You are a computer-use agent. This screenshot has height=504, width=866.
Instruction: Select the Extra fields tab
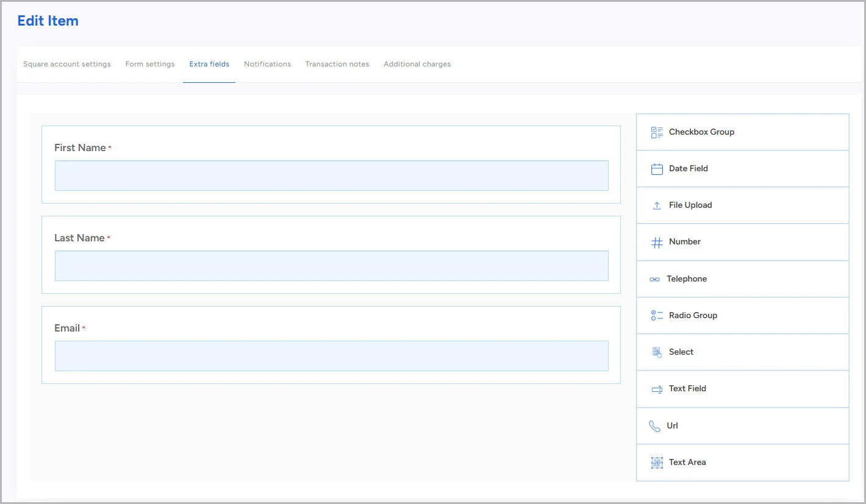pyautogui.click(x=209, y=64)
